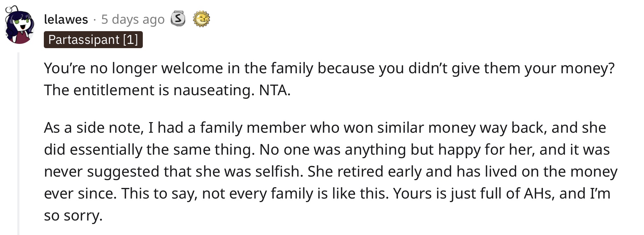Click the gold smiley award icon
The image size is (644, 235).
click(x=201, y=19)
